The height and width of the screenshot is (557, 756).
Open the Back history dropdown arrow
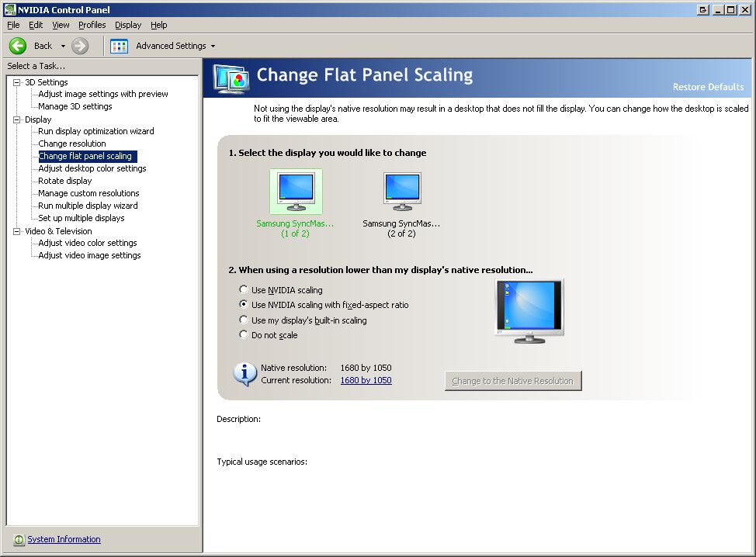63,47
